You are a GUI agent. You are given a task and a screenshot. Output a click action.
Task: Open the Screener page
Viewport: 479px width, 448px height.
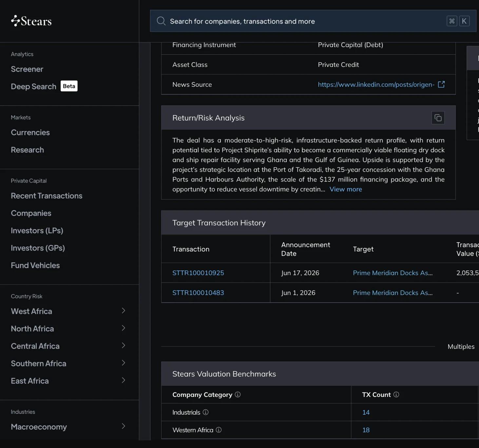[27, 69]
